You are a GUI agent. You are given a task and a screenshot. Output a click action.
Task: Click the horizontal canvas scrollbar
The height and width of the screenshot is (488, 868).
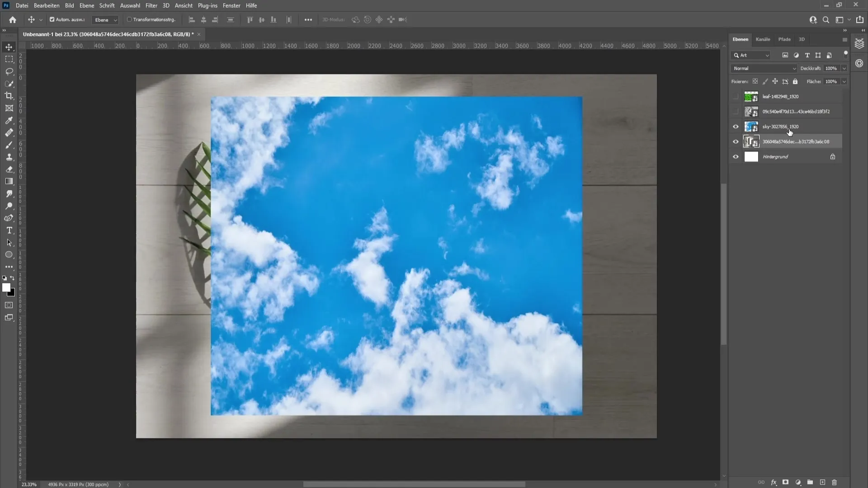coord(414,484)
